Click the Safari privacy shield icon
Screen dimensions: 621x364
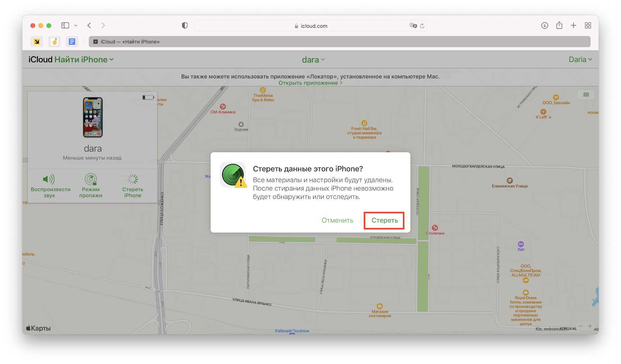click(185, 25)
